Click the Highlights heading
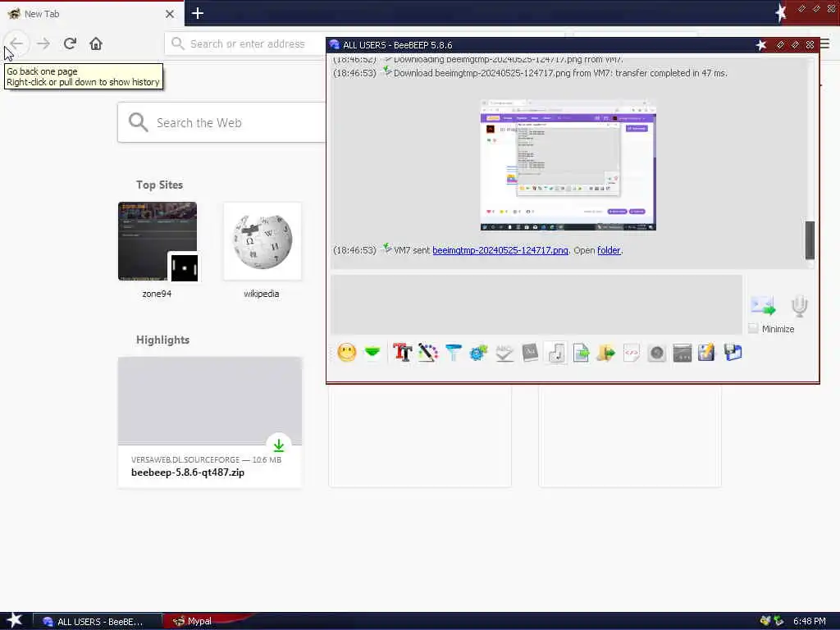 tap(162, 340)
